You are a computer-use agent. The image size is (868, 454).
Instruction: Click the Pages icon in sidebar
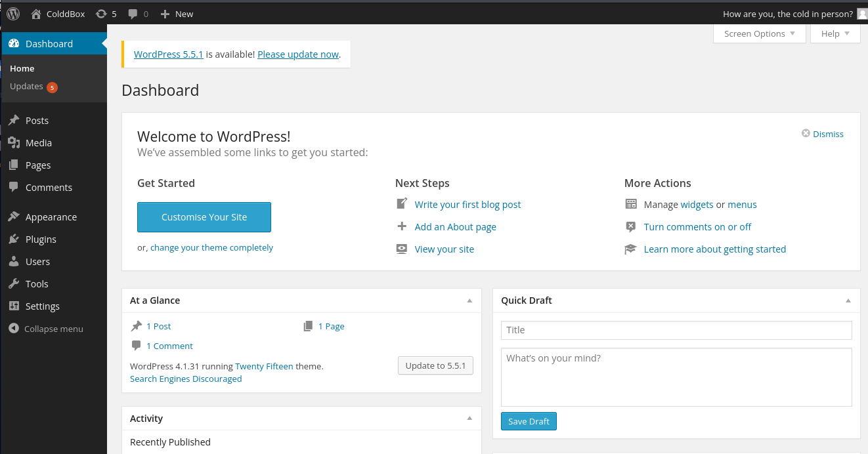[13, 165]
